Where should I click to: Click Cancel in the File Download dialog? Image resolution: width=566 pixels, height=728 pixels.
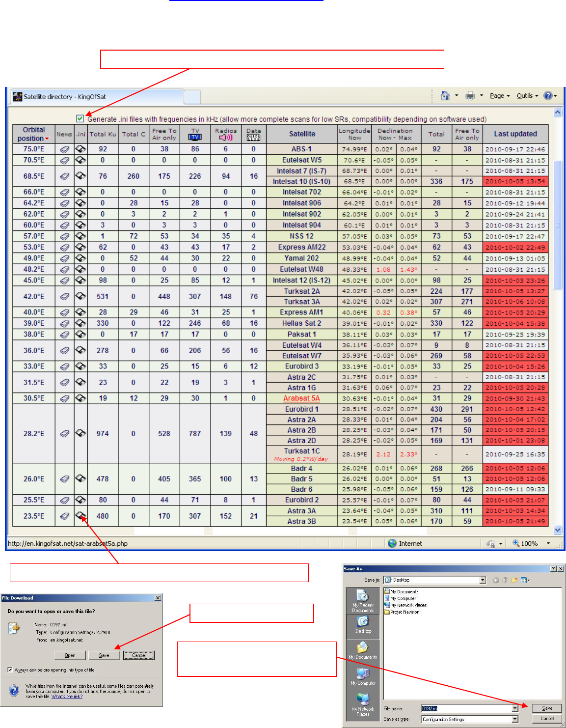coord(139,655)
